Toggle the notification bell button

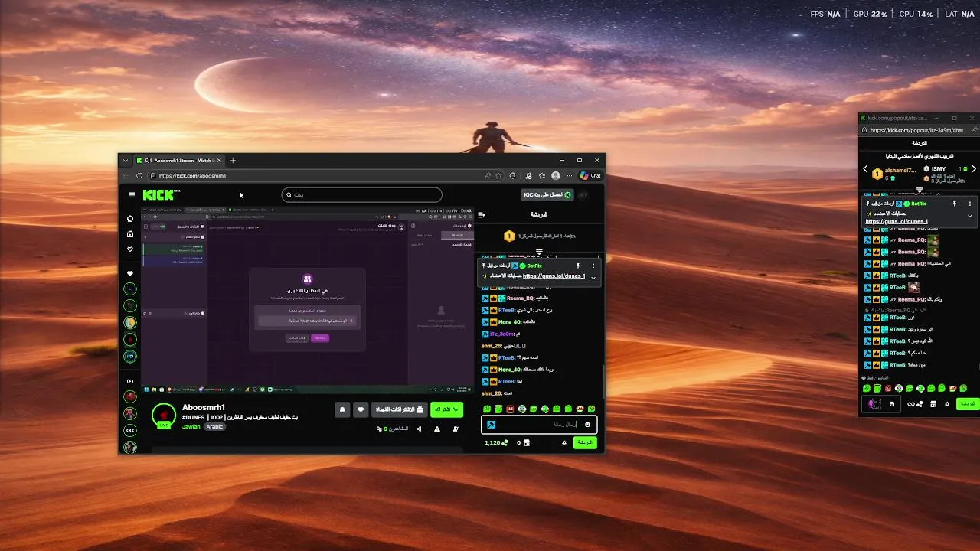(x=342, y=409)
